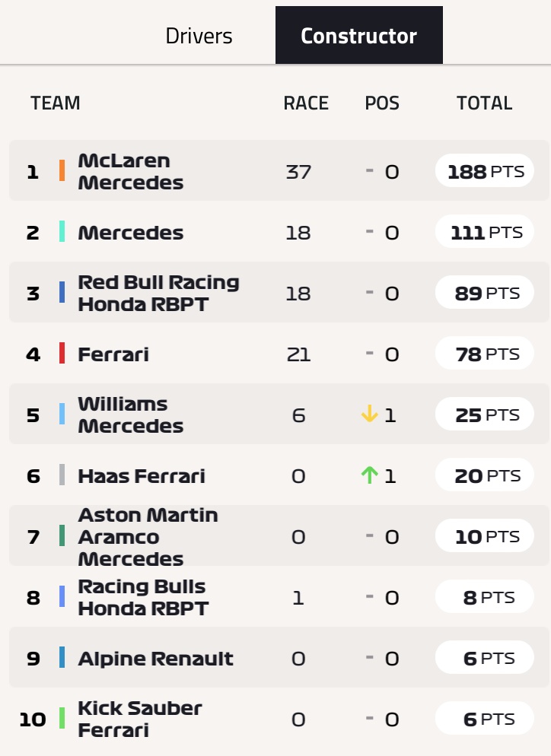
Task: Switch to the Drivers tab
Action: pos(199,36)
